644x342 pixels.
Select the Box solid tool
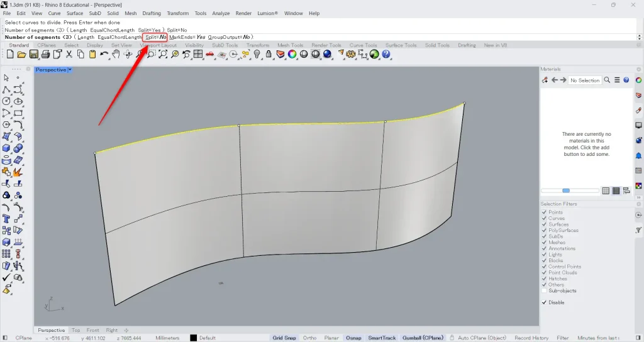pos(6,148)
